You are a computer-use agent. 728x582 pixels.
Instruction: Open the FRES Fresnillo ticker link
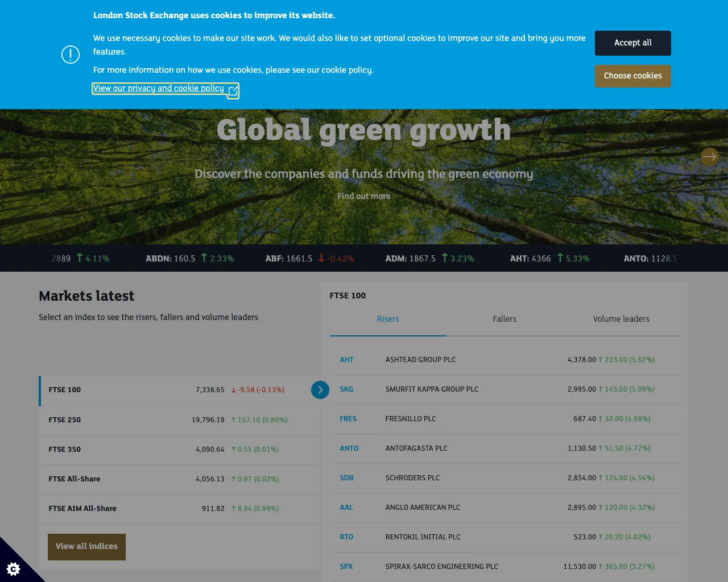coord(348,419)
